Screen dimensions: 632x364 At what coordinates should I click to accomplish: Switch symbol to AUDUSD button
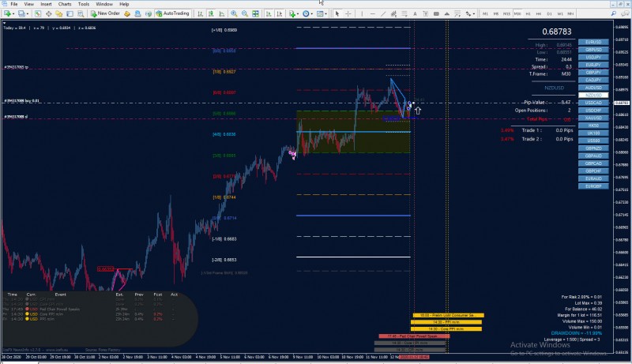click(x=593, y=88)
